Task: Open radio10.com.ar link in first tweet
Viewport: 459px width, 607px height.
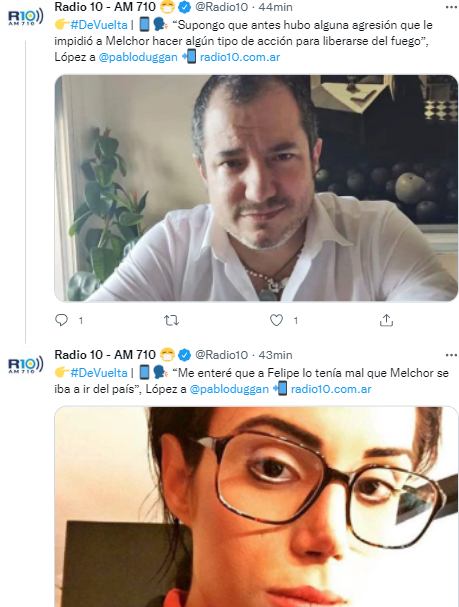Action: (x=240, y=57)
